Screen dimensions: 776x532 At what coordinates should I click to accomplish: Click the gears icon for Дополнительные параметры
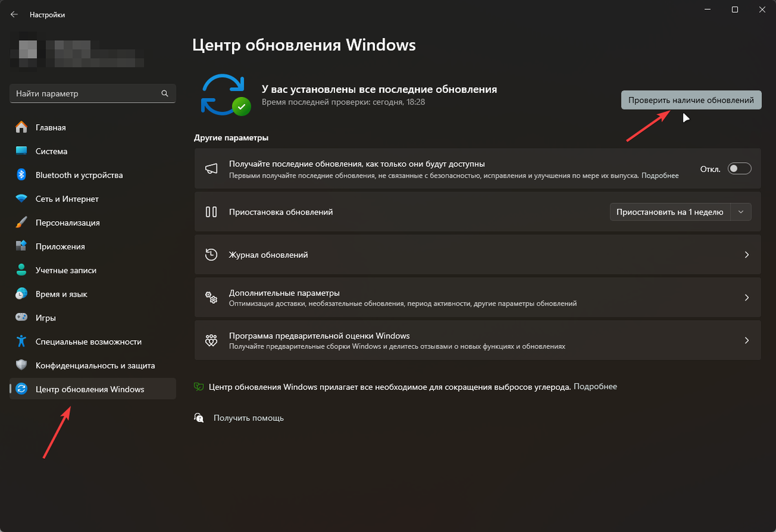tap(211, 298)
